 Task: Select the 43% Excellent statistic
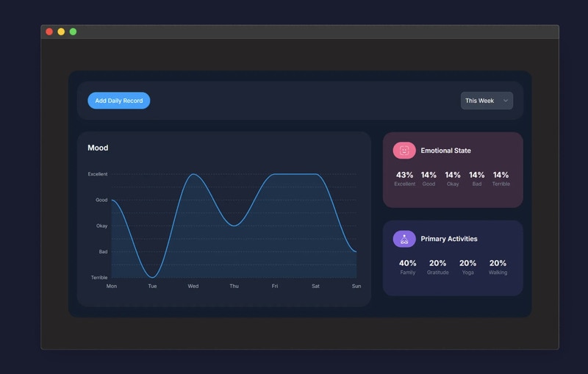coord(405,179)
